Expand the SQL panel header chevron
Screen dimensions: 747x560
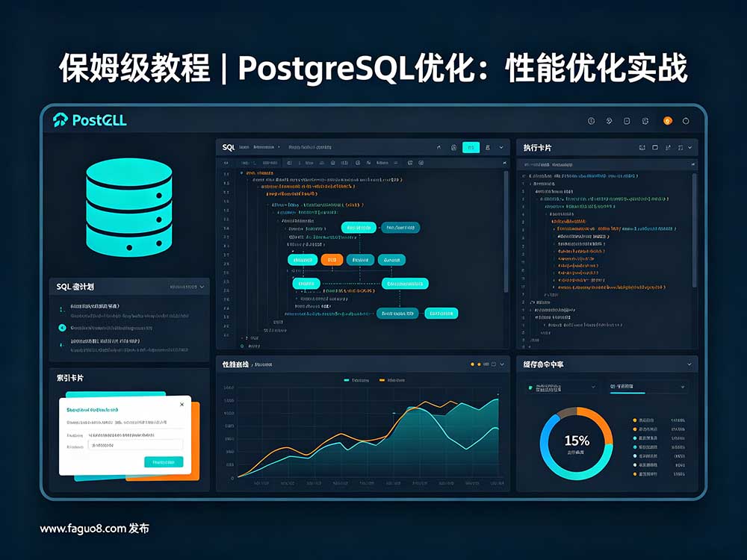pyautogui.click(x=501, y=148)
